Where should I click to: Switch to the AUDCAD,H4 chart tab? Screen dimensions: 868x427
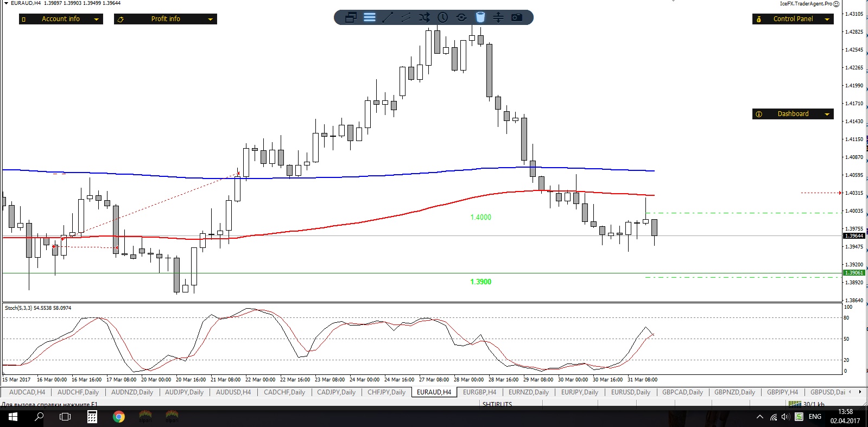click(x=27, y=392)
